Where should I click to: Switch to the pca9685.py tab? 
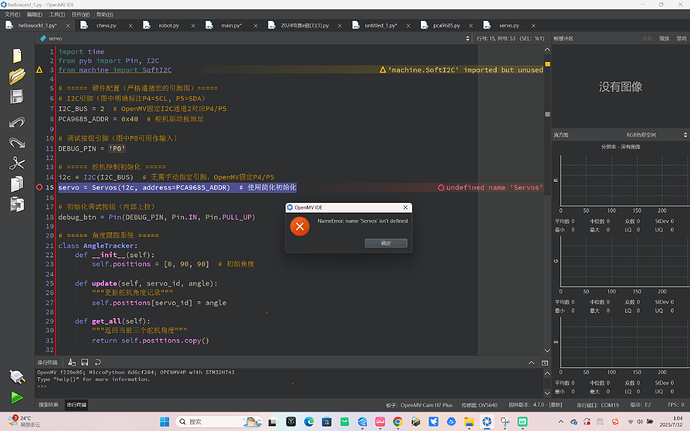[x=446, y=26]
